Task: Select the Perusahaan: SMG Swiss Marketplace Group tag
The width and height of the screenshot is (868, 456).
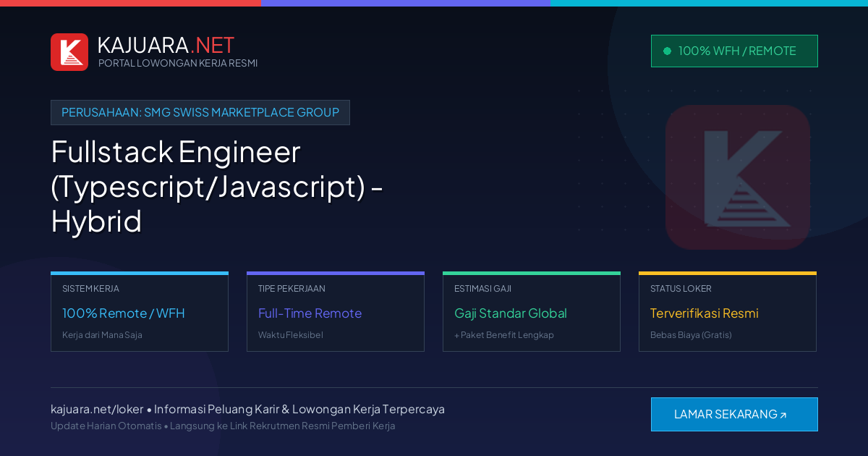Action: pyautogui.click(x=200, y=112)
